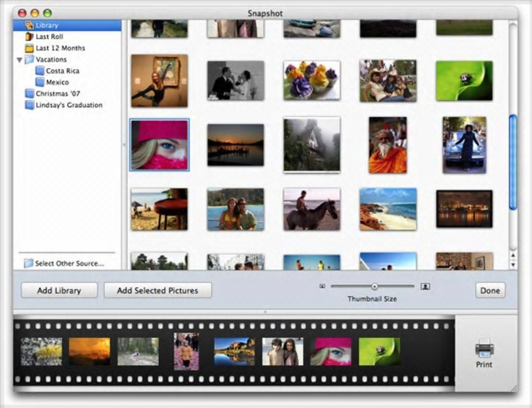Click the Mexico album icon

click(40, 82)
